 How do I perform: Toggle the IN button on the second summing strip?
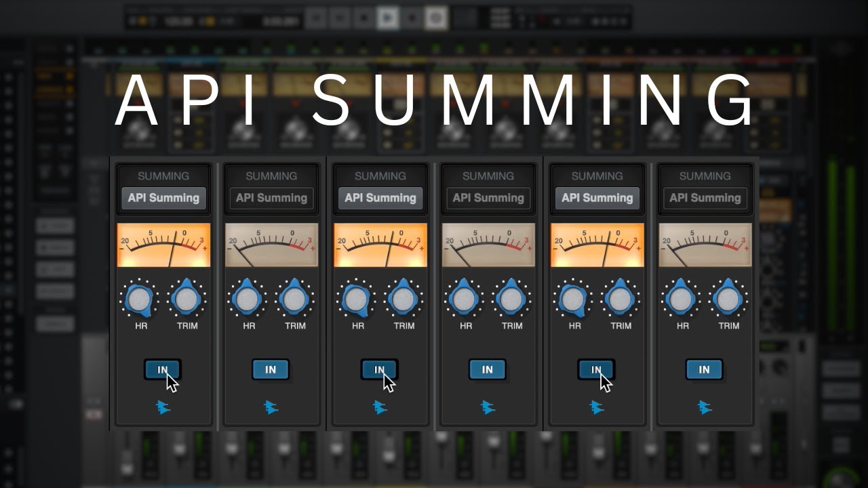click(x=271, y=369)
